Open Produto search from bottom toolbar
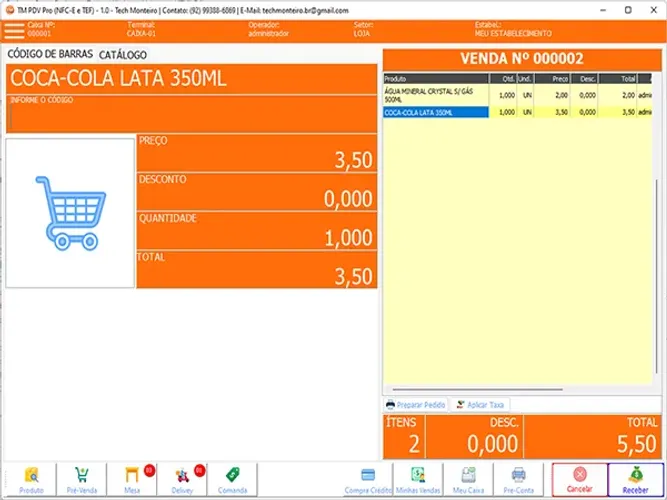Image resolution: width=667 pixels, height=500 pixels. [x=31, y=480]
